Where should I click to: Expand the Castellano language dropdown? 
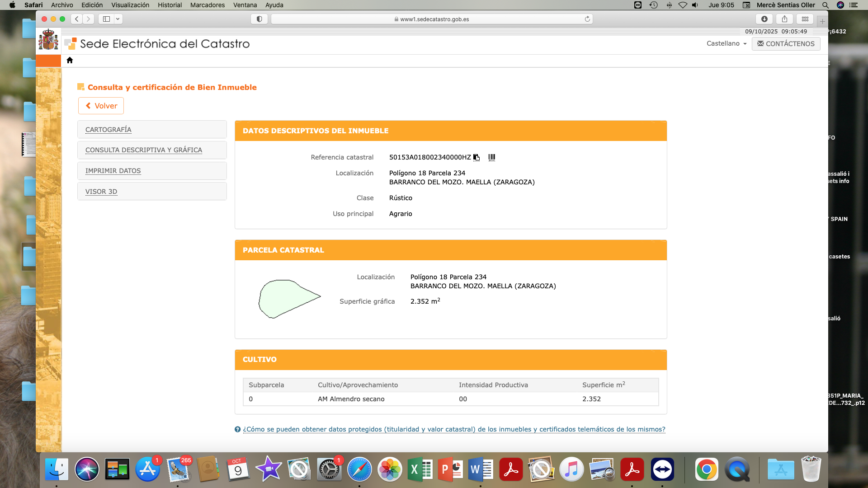pos(726,43)
